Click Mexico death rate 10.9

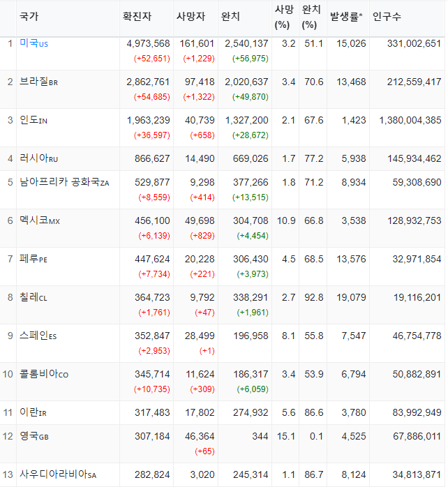[286, 221]
